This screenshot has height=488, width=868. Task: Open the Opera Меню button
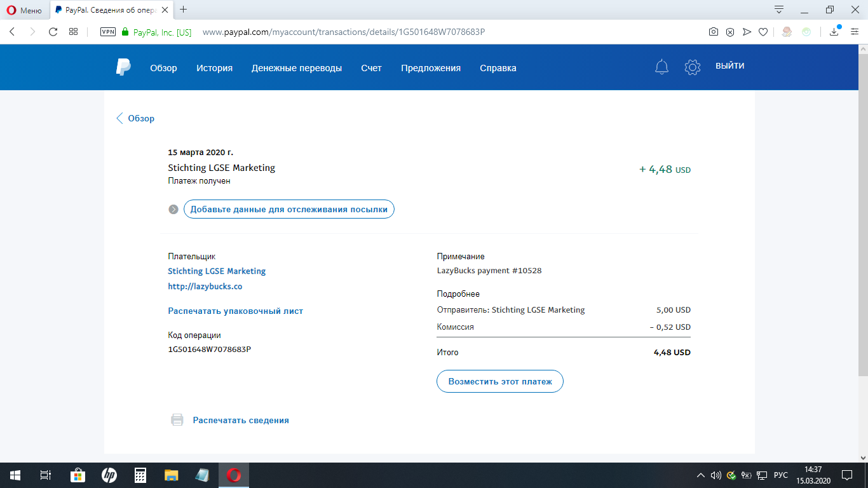pyautogui.click(x=24, y=10)
